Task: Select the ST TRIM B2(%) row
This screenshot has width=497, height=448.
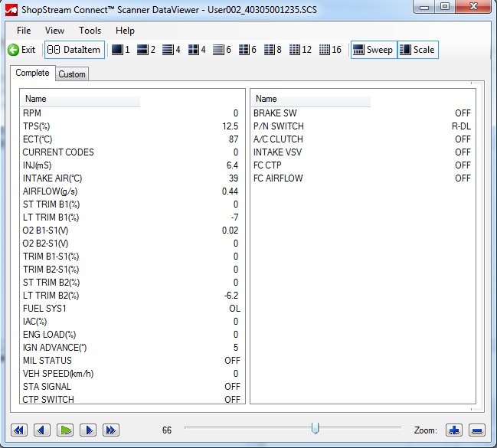Action: coord(132,282)
